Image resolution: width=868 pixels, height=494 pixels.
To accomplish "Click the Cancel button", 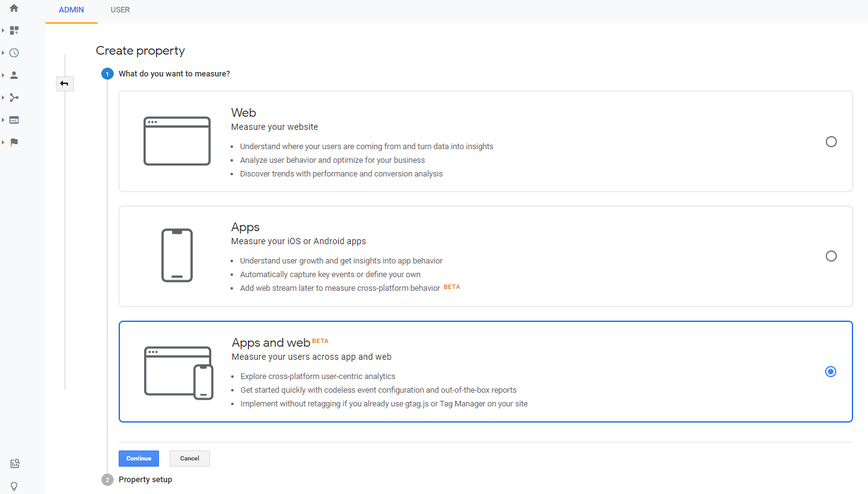I will pyautogui.click(x=190, y=459).
